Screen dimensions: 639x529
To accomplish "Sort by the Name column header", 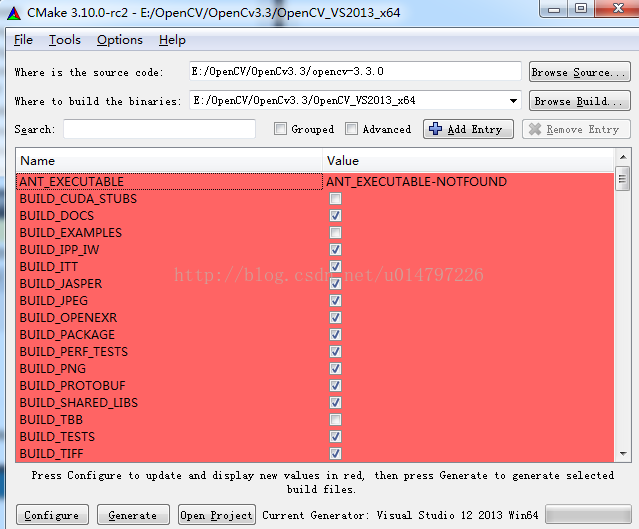I will click(x=169, y=161).
